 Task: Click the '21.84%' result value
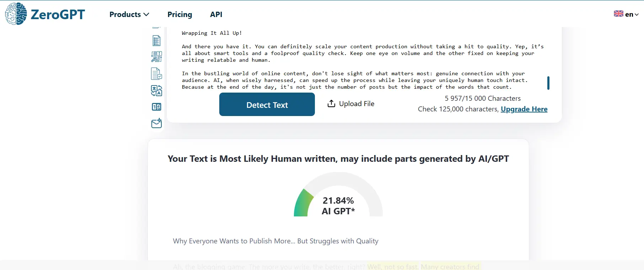coord(338,200)
